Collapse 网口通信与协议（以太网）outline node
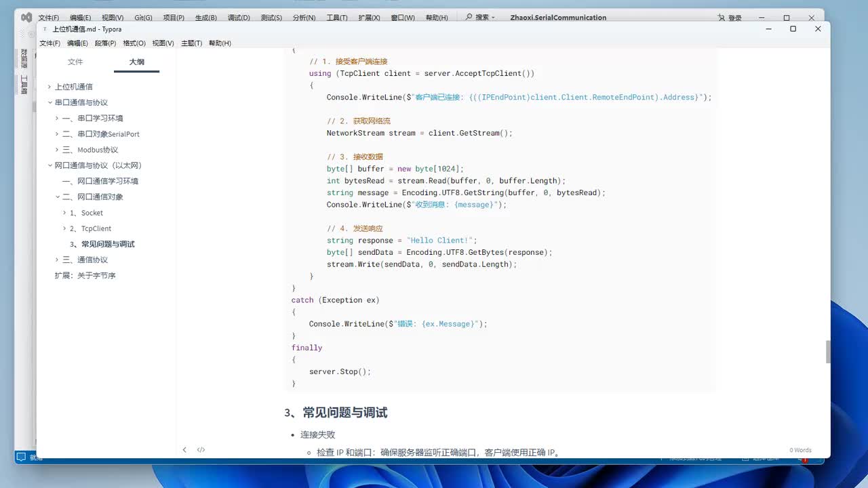The width and height of the screenshot is (868, 488). (50, 165)
